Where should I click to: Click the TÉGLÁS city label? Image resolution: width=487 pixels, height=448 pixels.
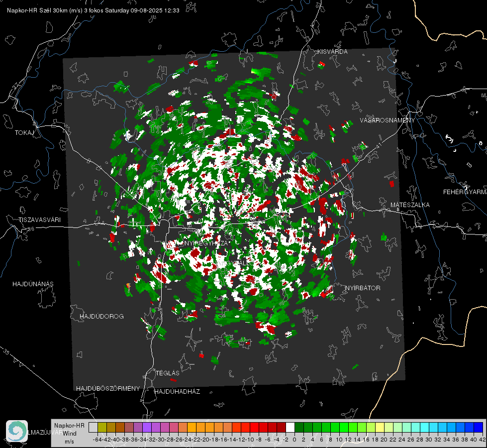point(168,373)
